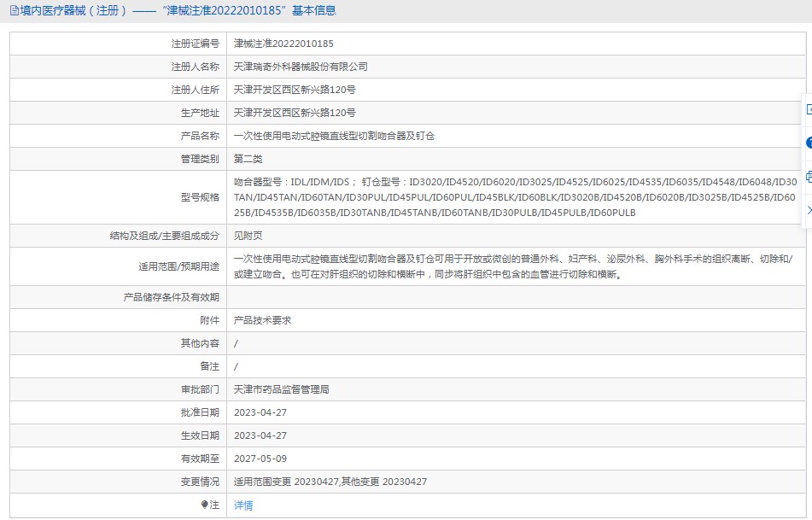This screenshot has height=520, width=812.
Task: Select registration number value 津械注准20222010185
Action: pyautogui.click(x=283, y=44)
